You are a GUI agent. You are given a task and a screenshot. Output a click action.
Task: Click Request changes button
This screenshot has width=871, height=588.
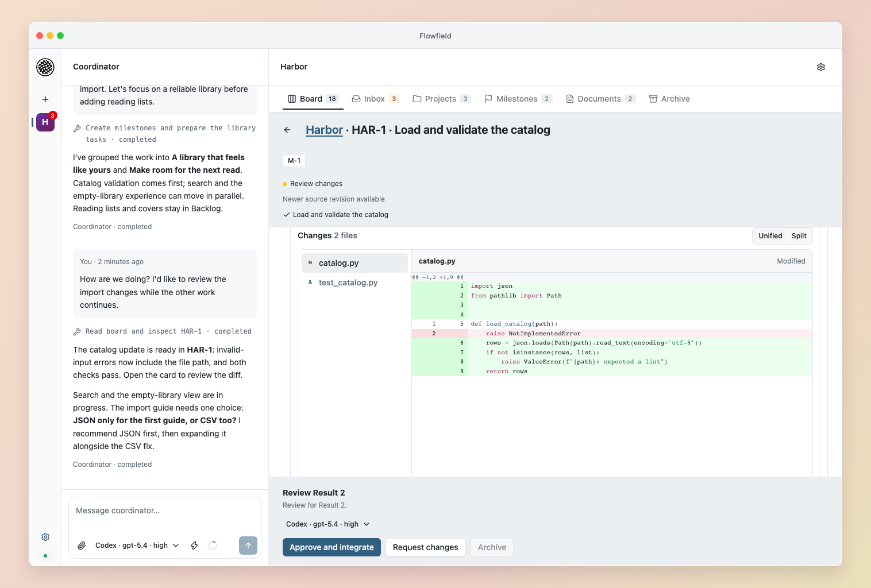(426, 547)
